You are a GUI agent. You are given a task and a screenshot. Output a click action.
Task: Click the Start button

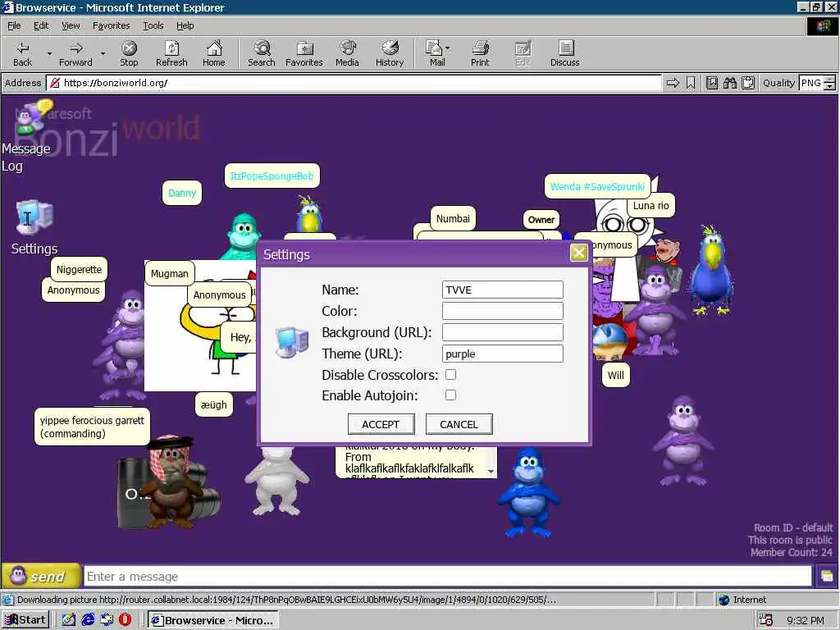(x=25, y=620)
